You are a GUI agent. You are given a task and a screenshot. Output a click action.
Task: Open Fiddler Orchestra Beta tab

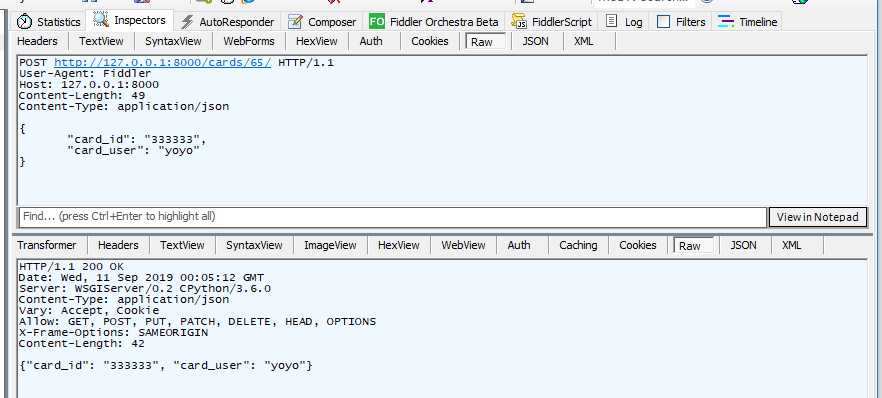point(434,22)
